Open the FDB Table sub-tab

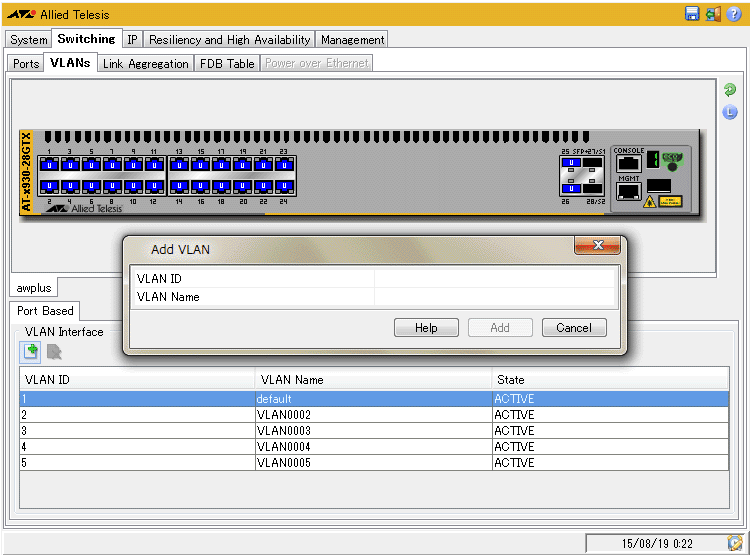[227, 63]
